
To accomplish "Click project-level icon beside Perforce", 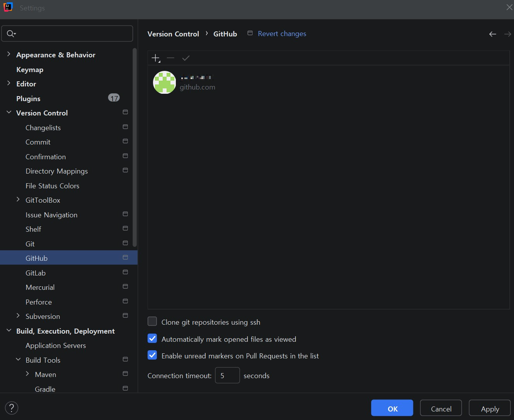I will tap(125, 301).
